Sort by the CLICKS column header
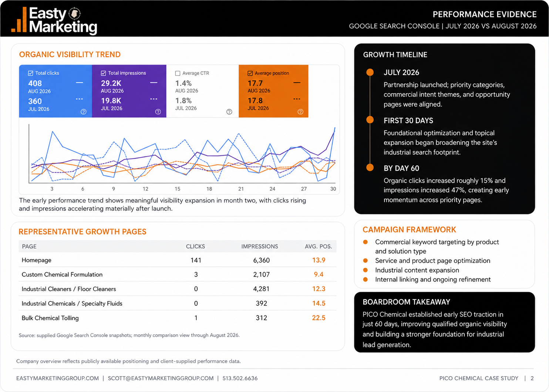 (195, 246)
